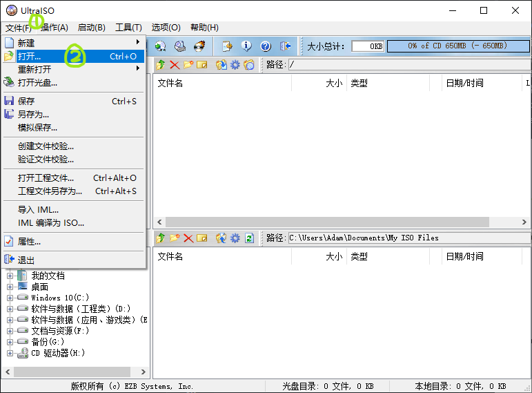The width and height of the screenshot is (532, 393).
Task: Click the blue Help question mark toolbar icon
Action: (x=266, y=46)
